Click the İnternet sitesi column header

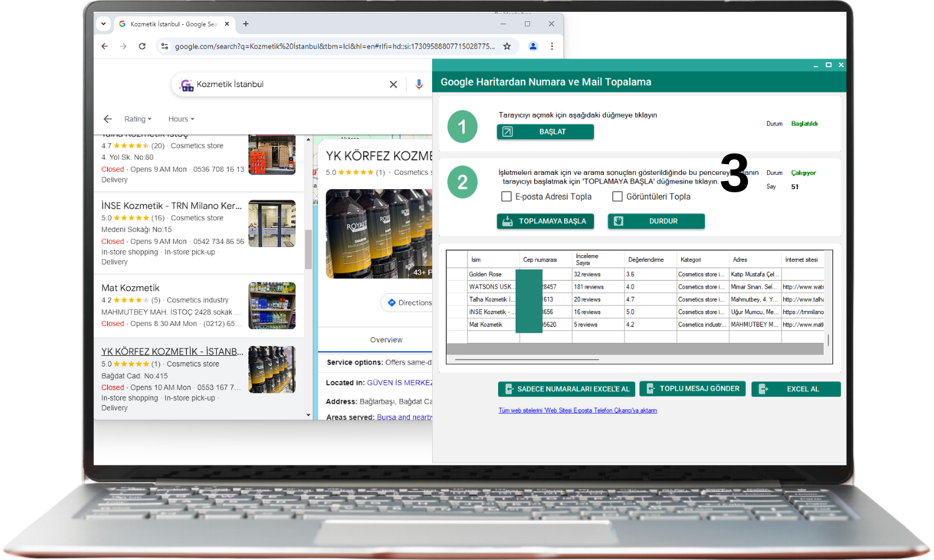803,259
